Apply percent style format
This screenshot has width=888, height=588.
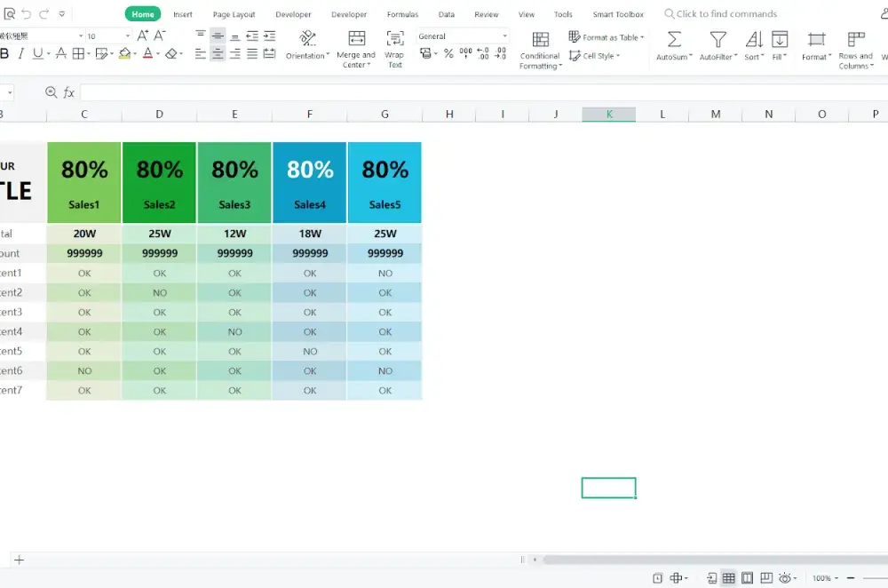(x=448, y=54)
